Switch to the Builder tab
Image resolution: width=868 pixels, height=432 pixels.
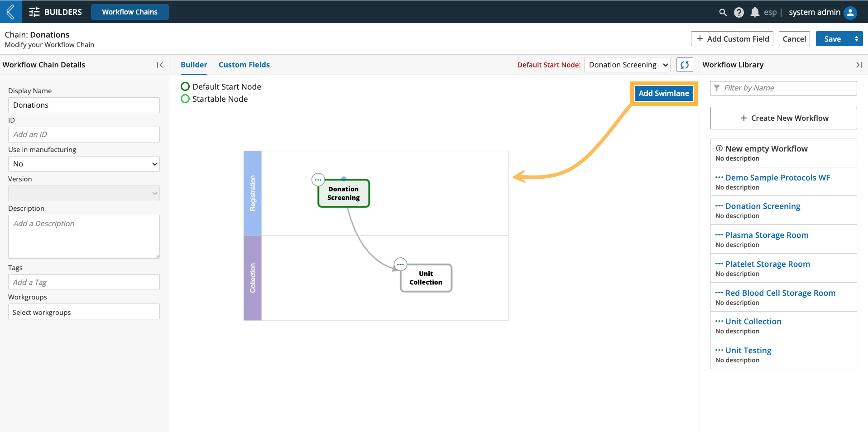click(x=194, y=65)
